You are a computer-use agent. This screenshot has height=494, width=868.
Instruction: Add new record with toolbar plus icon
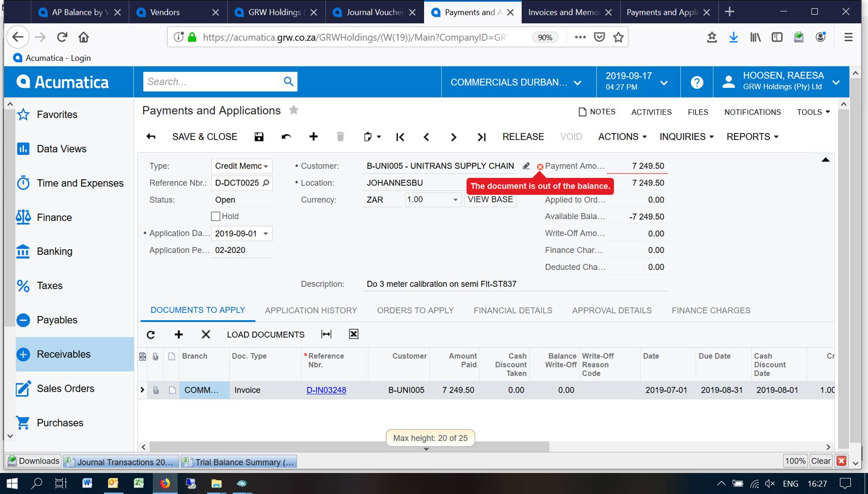click(x=314, y=137)
